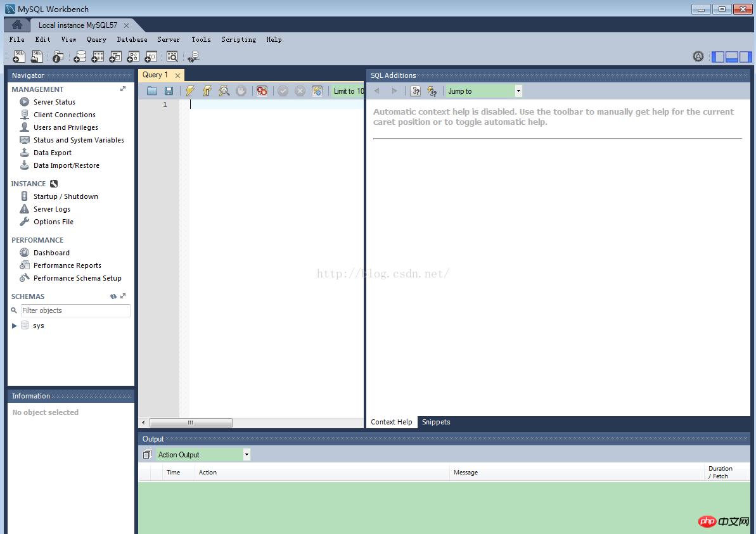Open the object inspector with info icon
This screenshot has width=756, height=534.
tap(58, 56)
